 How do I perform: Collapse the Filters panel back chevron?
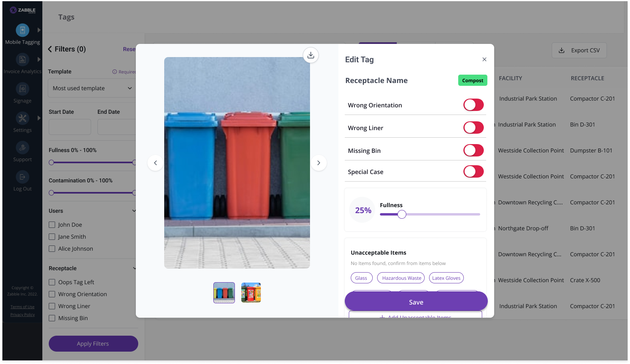point(50,49)
